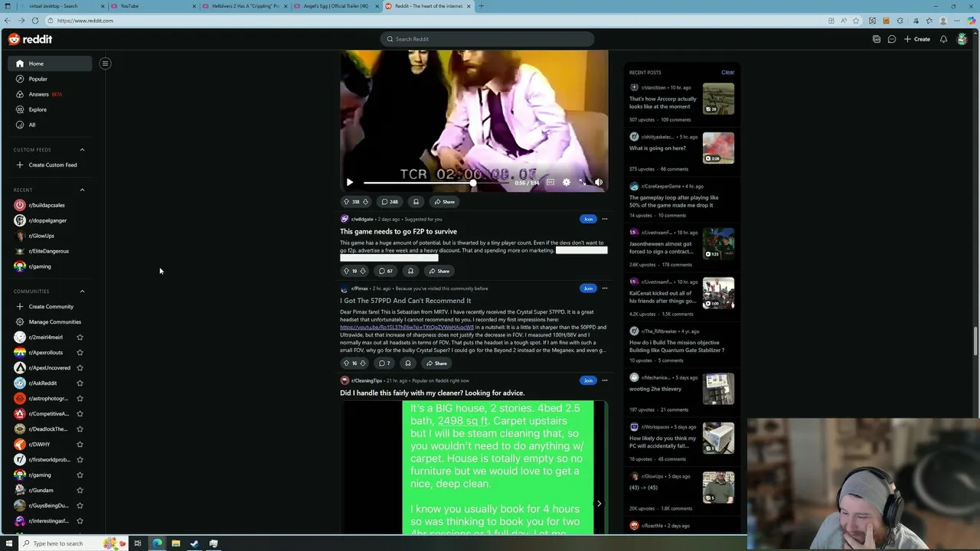Toggle star for r/gaming in Communities
The width and height of the screenshot is (980, 551).
point(80,475)
